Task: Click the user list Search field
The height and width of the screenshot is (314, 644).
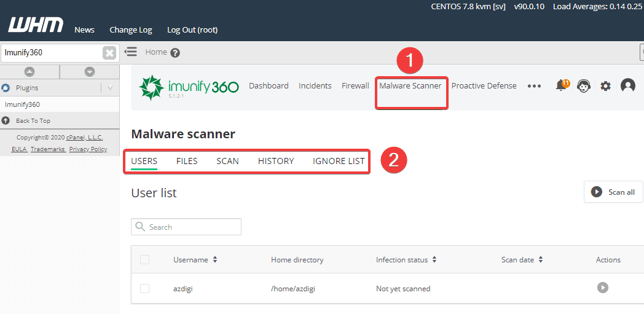Action: coord(186,227)
